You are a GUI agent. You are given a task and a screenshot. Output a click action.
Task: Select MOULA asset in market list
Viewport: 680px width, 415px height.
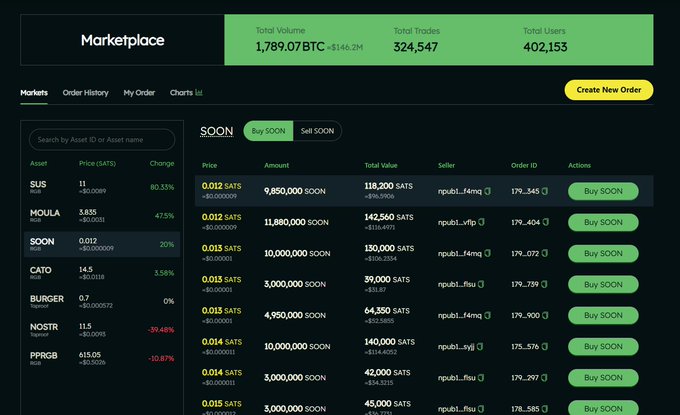[x=102, y=216]
